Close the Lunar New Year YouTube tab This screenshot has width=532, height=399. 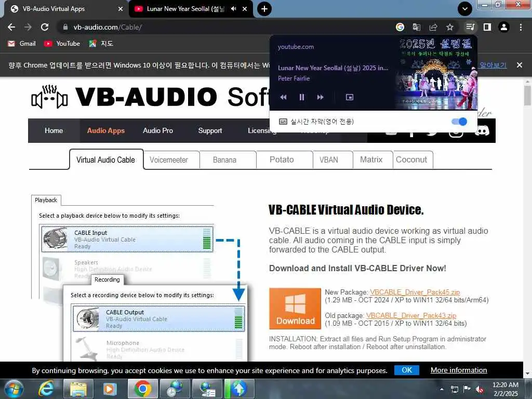click(245, 9)
